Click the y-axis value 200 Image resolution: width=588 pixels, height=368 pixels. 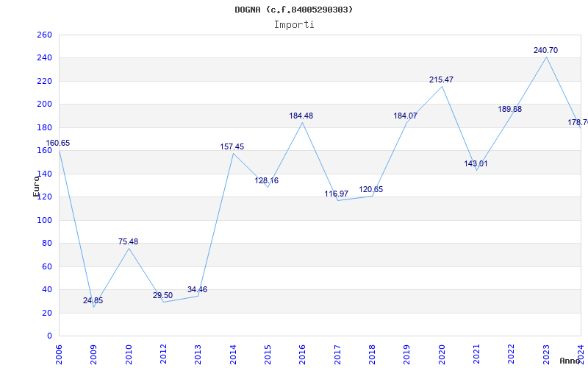(x=44, y=105)
